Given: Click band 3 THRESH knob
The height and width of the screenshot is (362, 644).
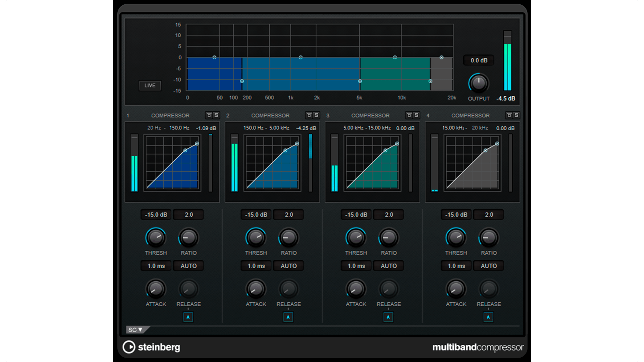Looking at the screenshot, I should click(356, 238).
